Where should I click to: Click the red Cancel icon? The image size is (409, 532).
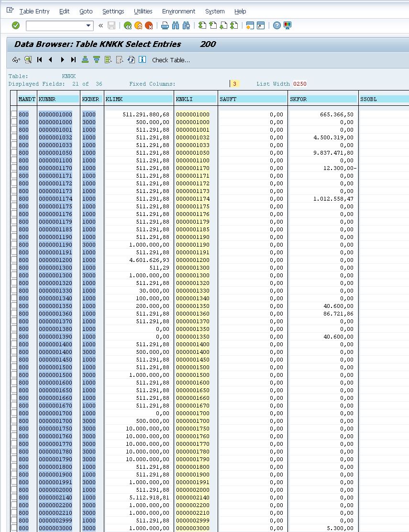[x=149, y=25]
